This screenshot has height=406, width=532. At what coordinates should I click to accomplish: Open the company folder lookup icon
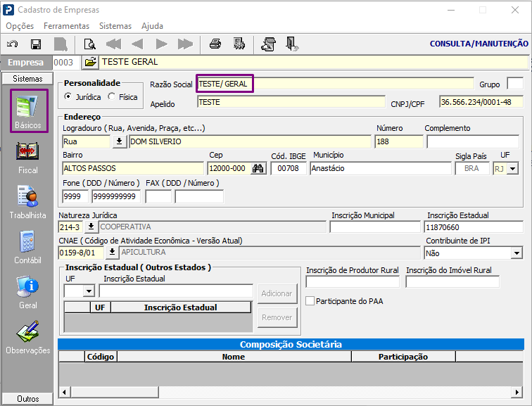[90, 62]
